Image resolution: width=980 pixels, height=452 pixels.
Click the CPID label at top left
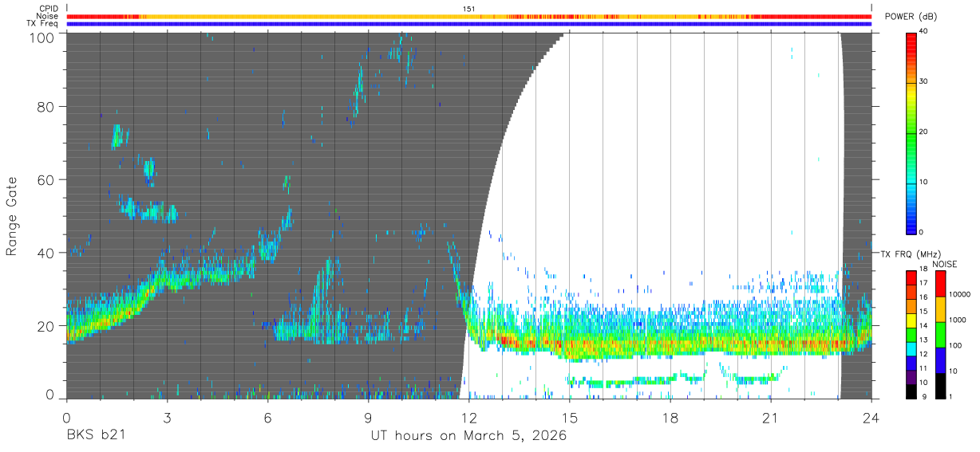coord(48,9)
